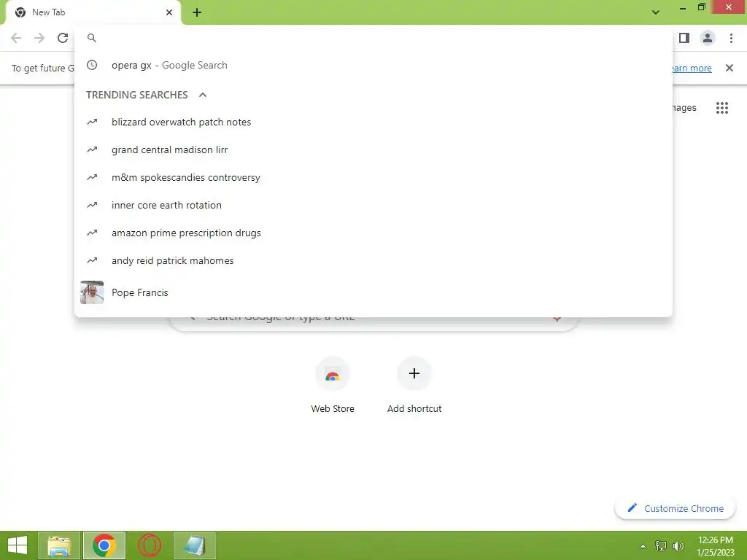The height and width of the screenshot is (560, 747).
Task: Show hidden tray icons arrow
Action: tap(643, 546)
